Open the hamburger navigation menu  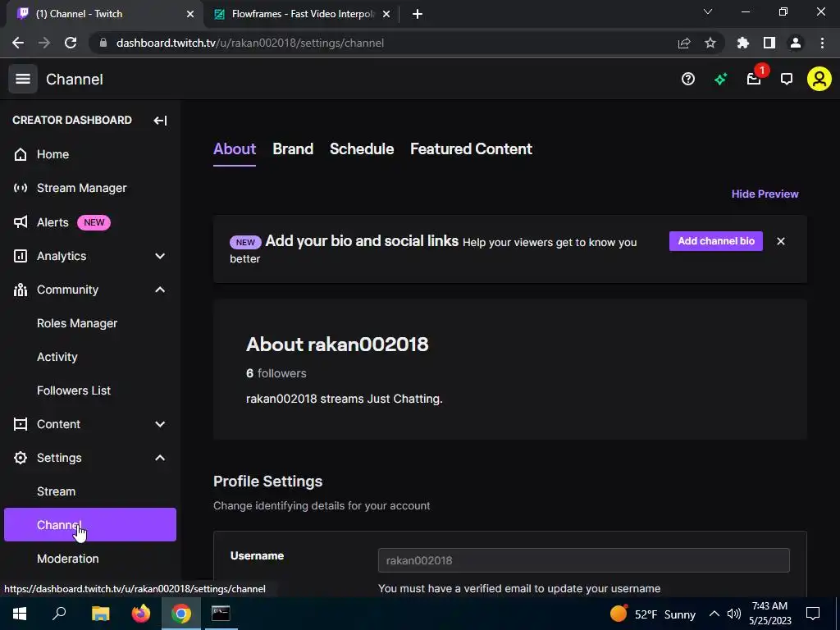(22, 79)
